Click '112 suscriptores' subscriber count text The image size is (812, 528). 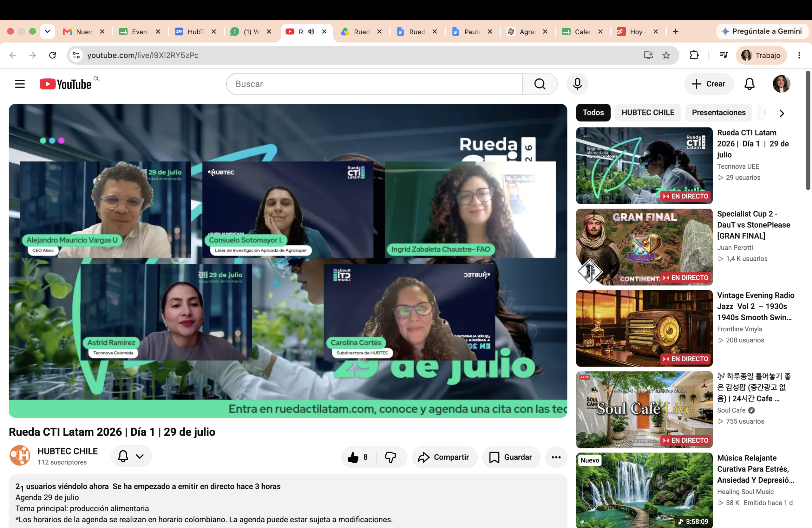point(62,462)
